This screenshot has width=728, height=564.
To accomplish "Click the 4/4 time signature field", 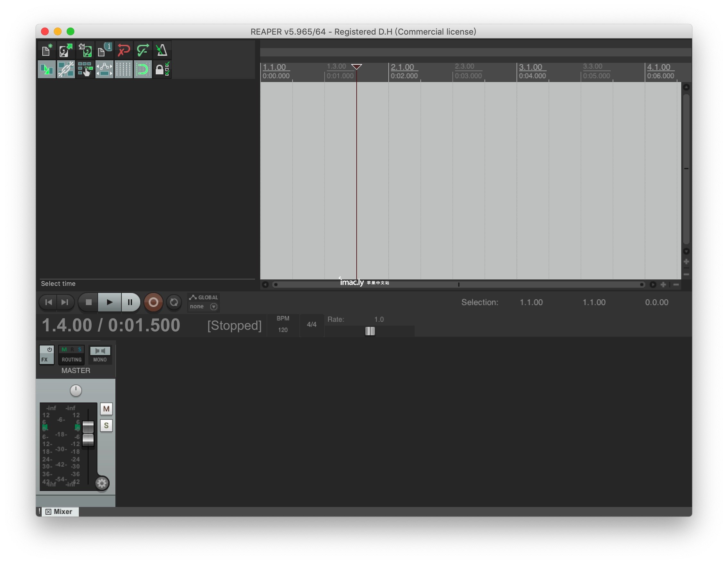I will click(x=312, y=324).
